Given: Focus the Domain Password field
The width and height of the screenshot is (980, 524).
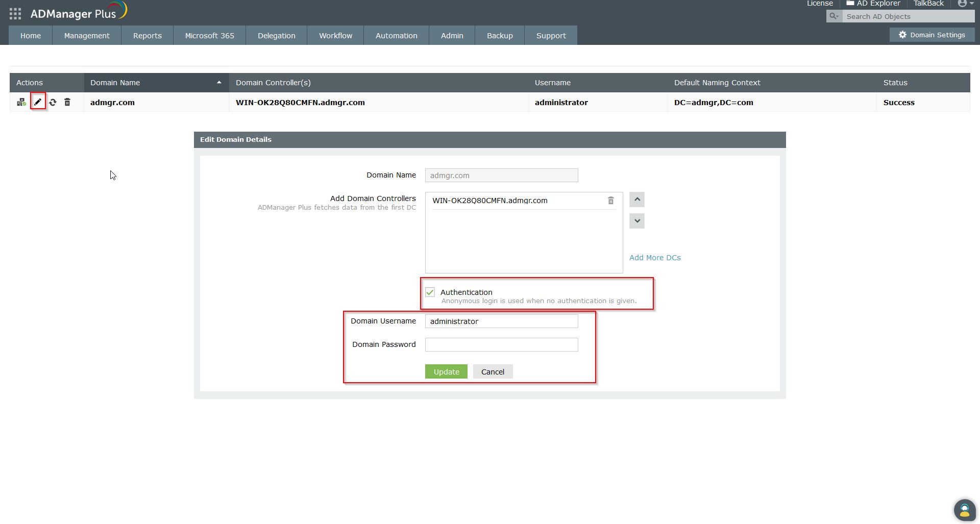Looking at the screenshot, I should pos(501,344).
